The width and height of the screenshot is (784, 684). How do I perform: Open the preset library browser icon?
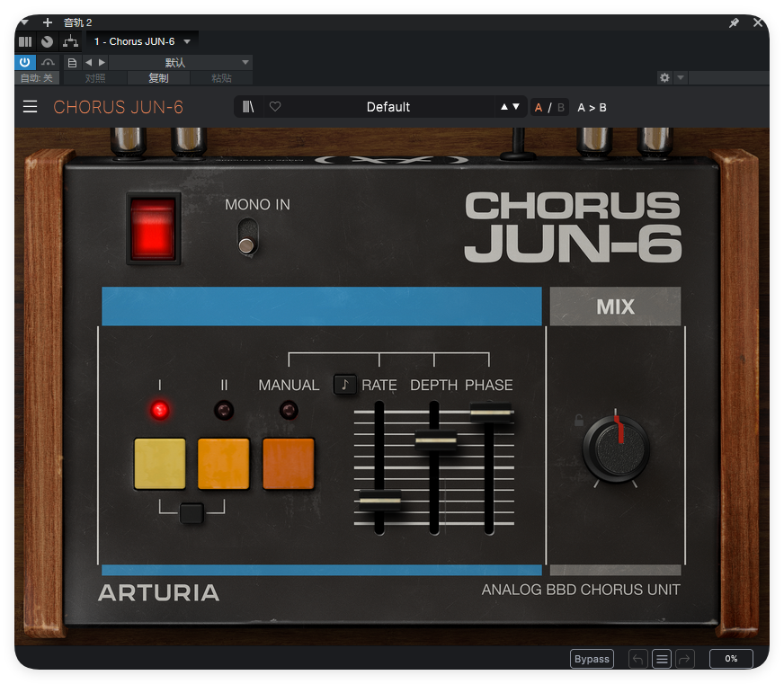pyautogui.click(x=248, y=106)
